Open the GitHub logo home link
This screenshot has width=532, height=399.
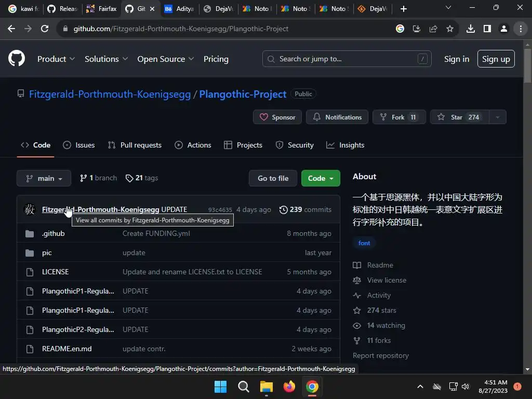click(x=17, y=58)
